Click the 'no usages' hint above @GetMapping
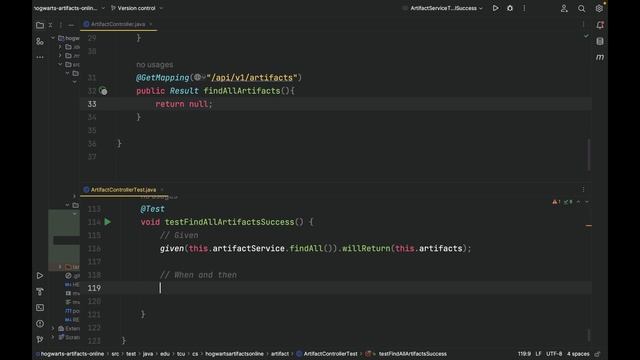The width and height of the screenshot is (640, 360). [x=154, y=64]
